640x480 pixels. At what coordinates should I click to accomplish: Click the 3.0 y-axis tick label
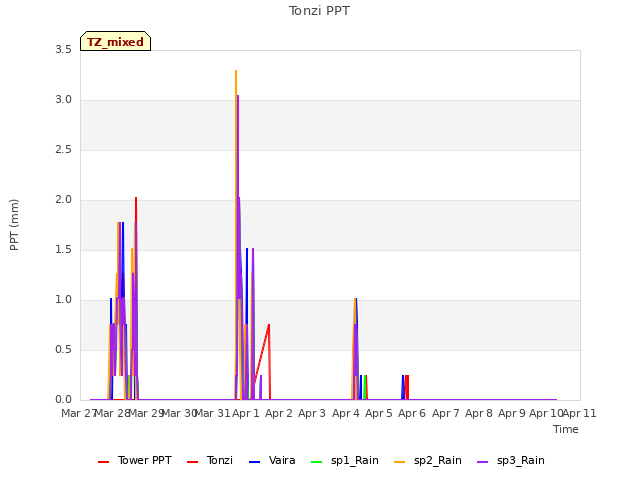click(x=63, y=100)
